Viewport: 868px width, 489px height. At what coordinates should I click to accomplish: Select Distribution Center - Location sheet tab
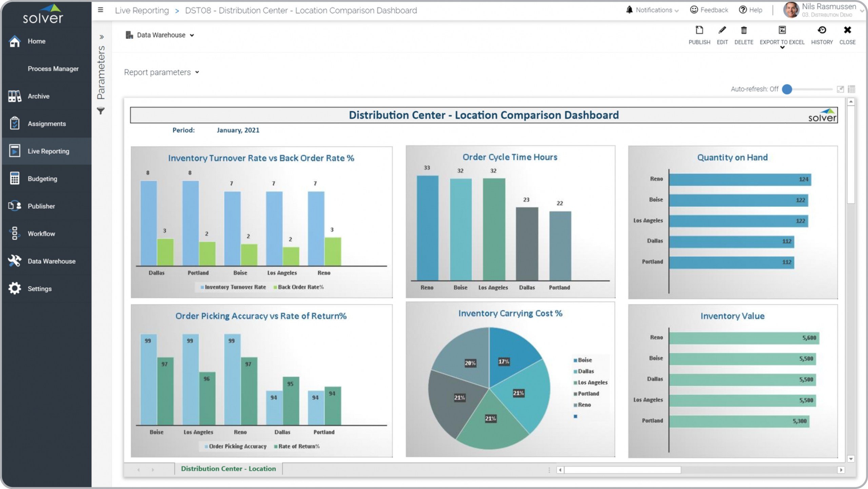click(x=228, y=469)
